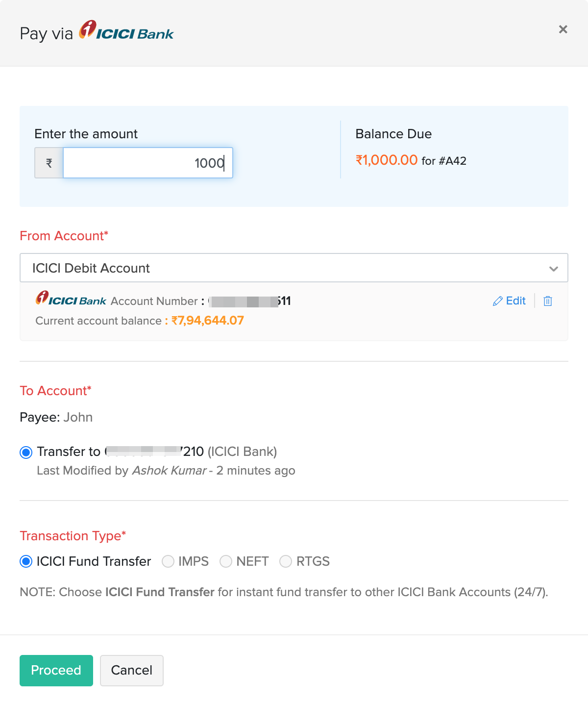Screen dimensions: 588x703
Task: Select the ICICI Fund Transfer radio option
Action: (26, 561)
